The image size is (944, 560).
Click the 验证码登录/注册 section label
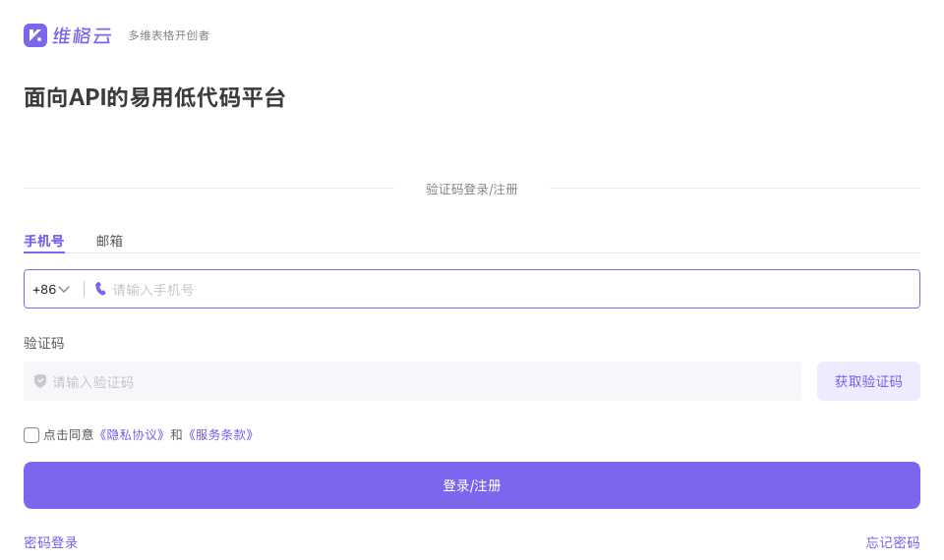[472, 189]
